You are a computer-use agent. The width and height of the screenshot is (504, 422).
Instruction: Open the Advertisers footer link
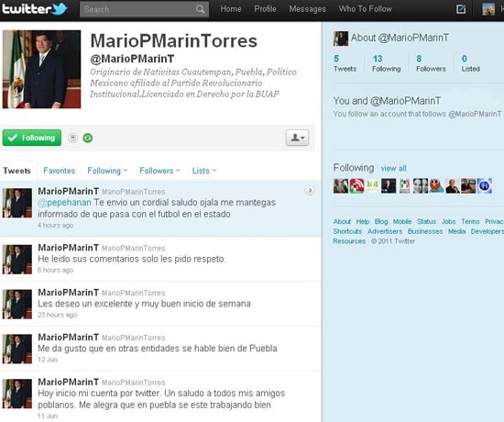click(385, 231)
